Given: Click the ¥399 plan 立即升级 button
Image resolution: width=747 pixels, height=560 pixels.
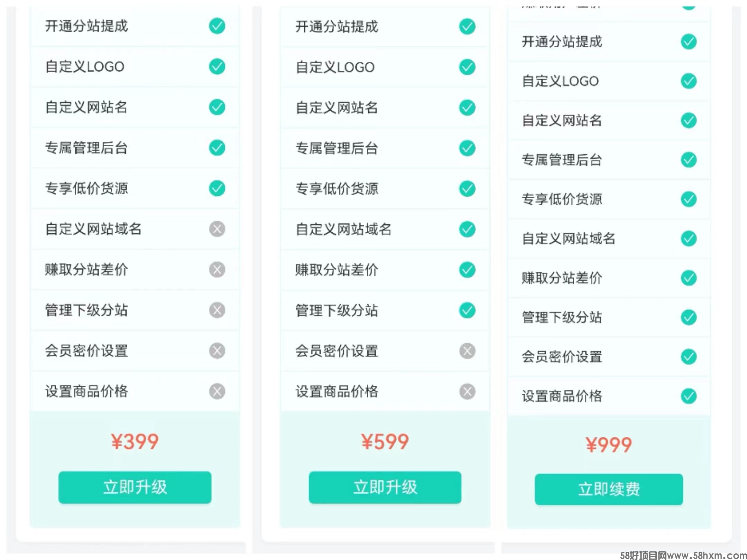Looking at the screenshot, I should click(x=135, y=487).
